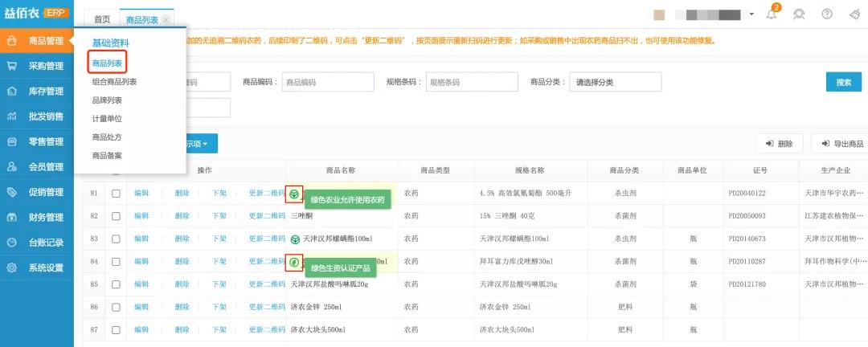Open the 商品分类 category dropdown
The height and width of the screenshot is (347, 868).
click(x=615, y=82)
